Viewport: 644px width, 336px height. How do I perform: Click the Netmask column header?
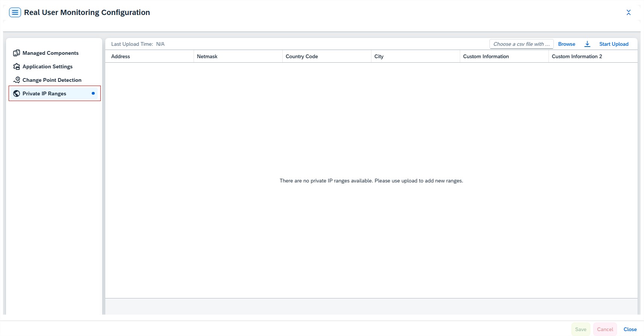pos(207,56)
